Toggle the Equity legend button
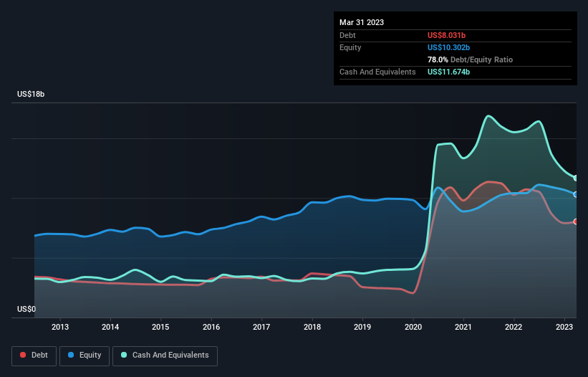This screenshot has height=377, width=588. (85, 355)
